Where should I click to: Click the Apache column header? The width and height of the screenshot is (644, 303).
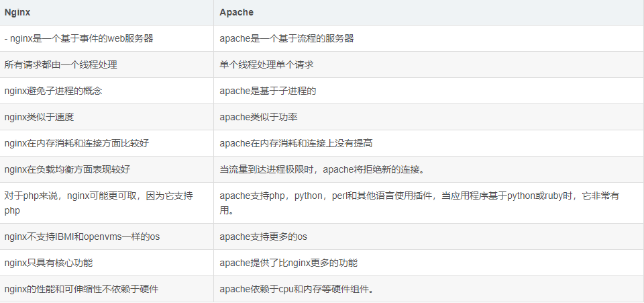(429, 12)
